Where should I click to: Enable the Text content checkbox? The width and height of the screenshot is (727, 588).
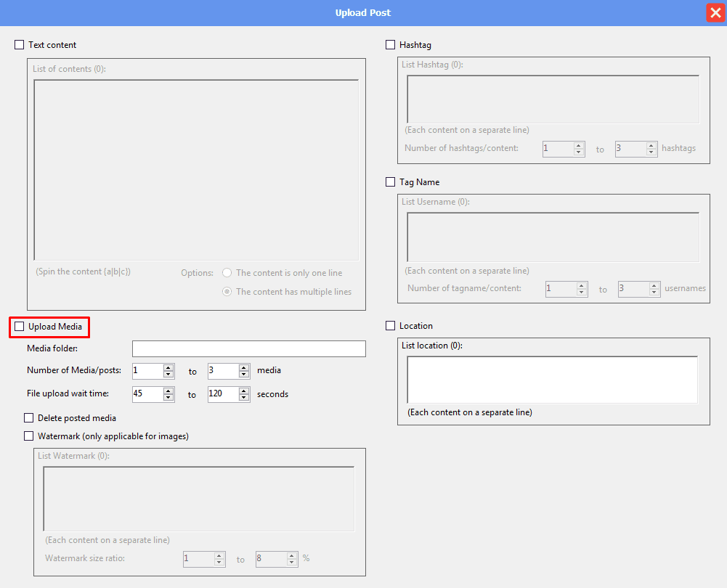pos(20,45)
